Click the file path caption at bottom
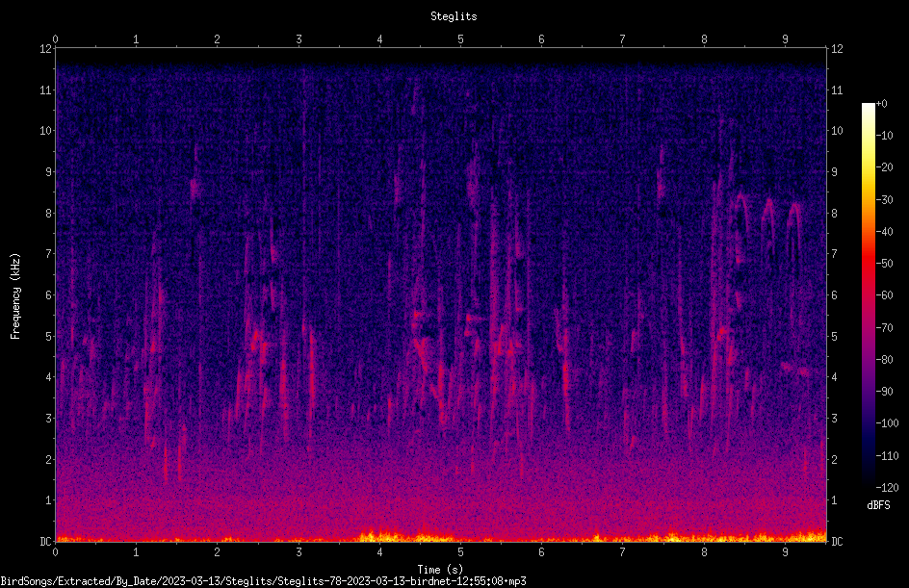 [x=263, y=581]
